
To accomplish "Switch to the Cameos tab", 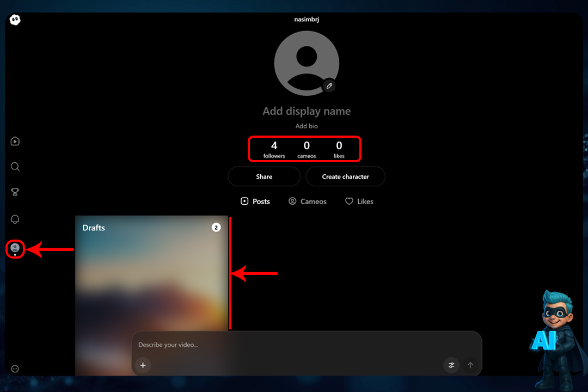I will pos(307,201).
